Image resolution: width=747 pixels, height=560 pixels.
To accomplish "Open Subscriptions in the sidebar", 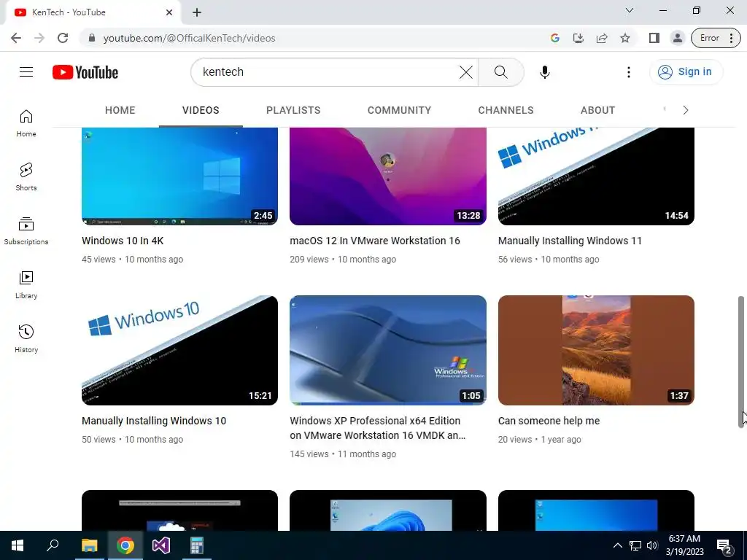I will pyautogui.click(x=26, y=231).
